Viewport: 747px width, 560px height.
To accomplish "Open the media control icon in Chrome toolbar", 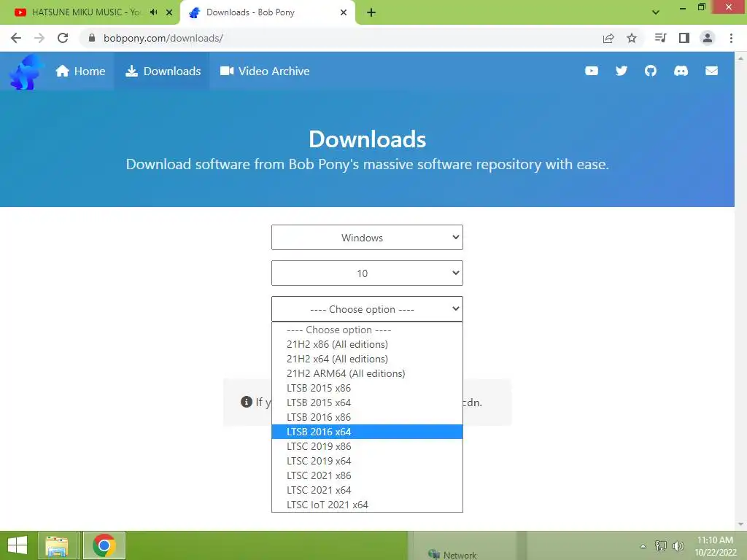I will (x=660, y=38).
